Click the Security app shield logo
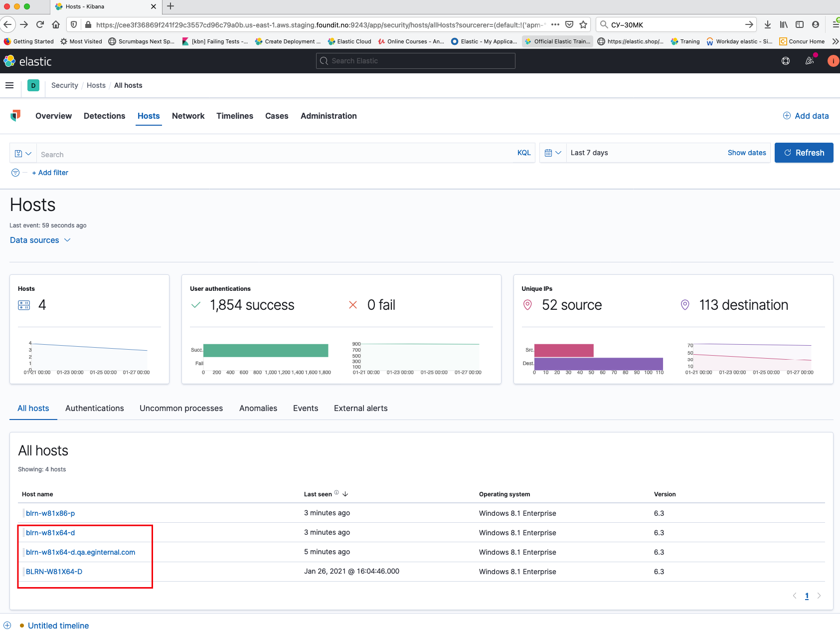The height and width of the screenshot is (636, 840). [16, 116]
